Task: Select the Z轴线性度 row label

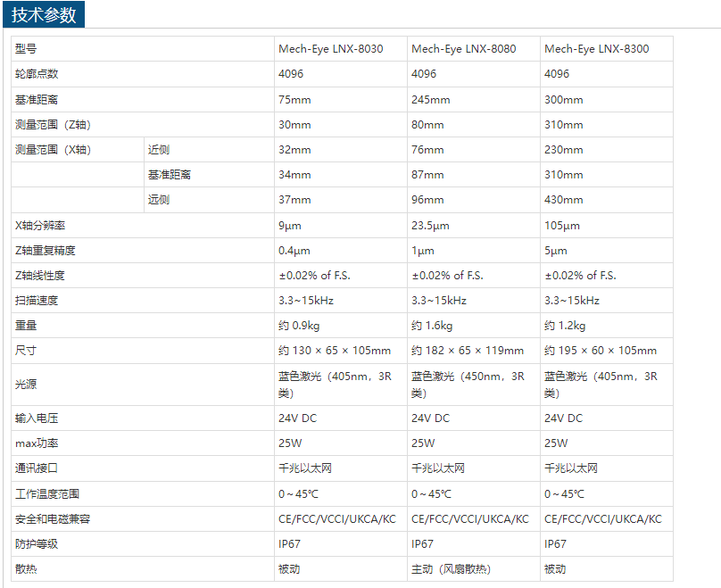Action: (x=40, y=276)
